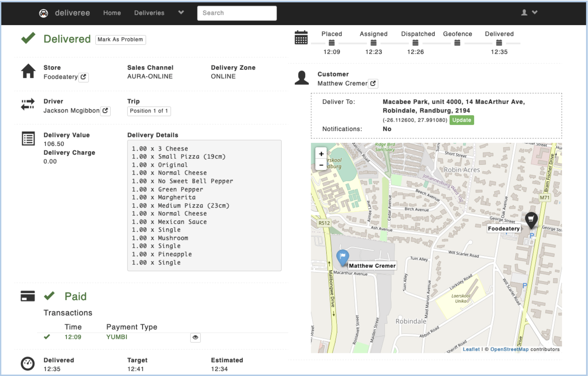Open driver Jackson Mcgibbon external link icon
The image size is (588, 376).
(105, 111)
